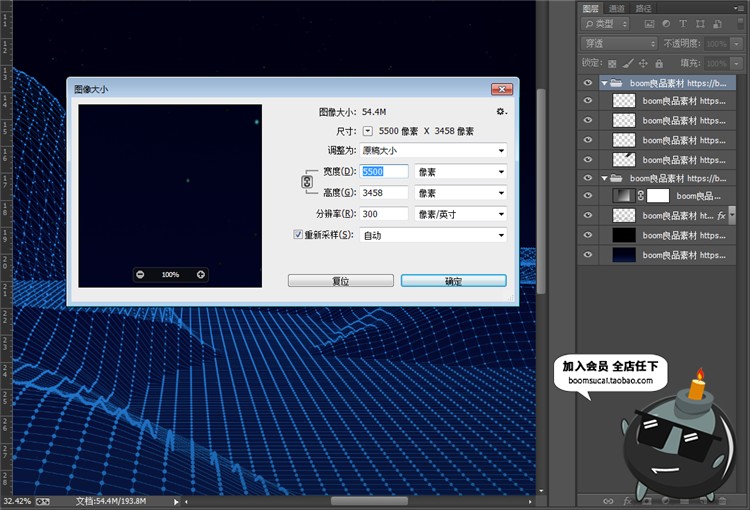
Task: Collapse the top layer group folder triangle
Action: (x=604, y=84)
